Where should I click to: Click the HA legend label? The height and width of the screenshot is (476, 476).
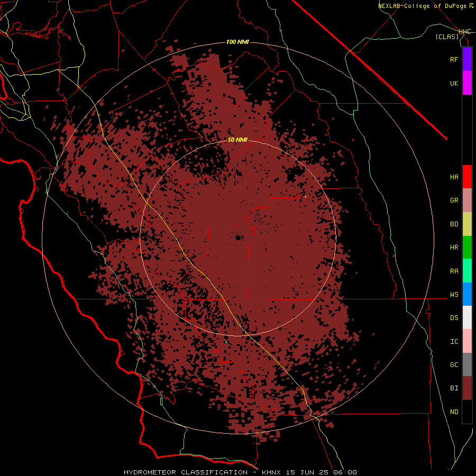(x=454, y=177)
